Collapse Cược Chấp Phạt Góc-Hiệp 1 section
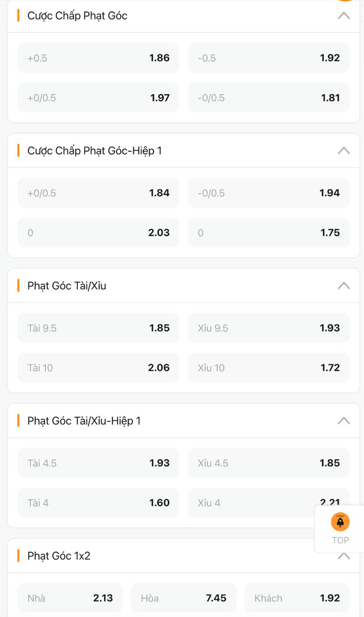This screenshot has height=617, width=364. [x=344, y=151]
